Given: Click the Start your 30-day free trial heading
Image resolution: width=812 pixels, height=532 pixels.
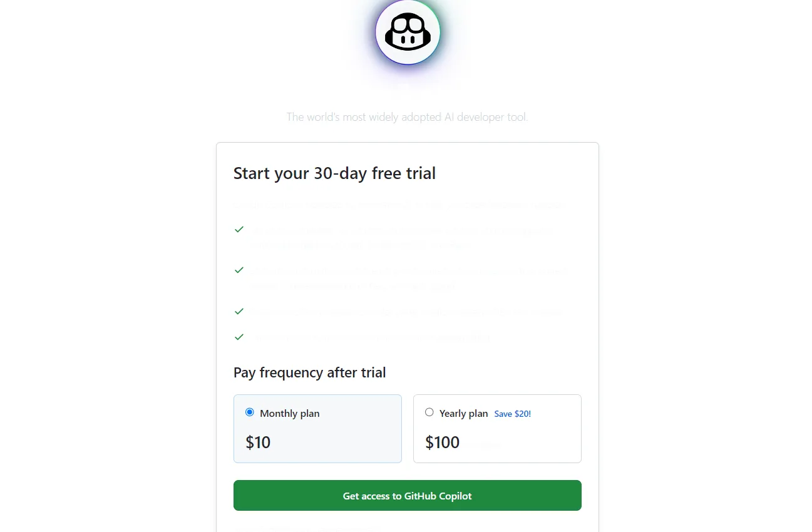Looking at the screenshot, I should pyautogui.click(x=334, y=173).
